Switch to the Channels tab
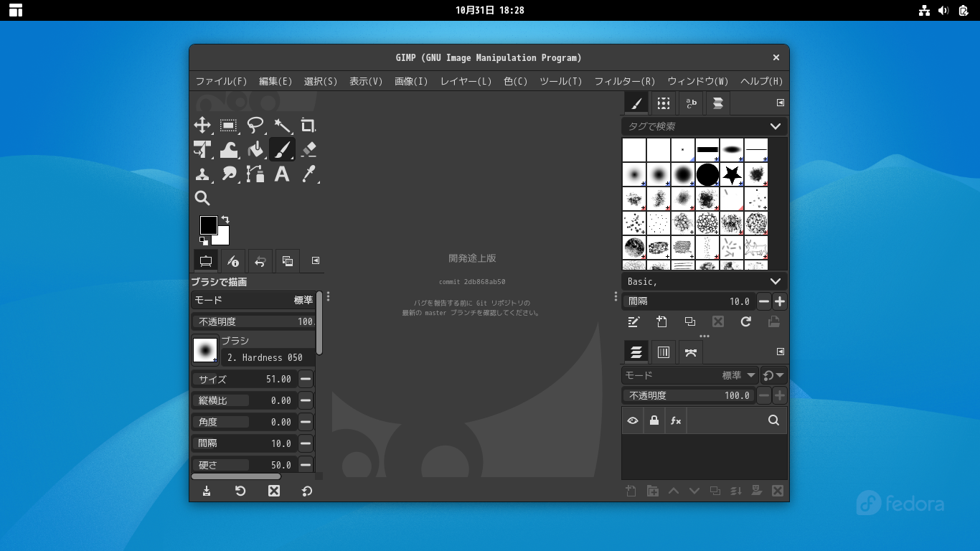The height and width of the screenshot is (551, 980). (664, 352)
